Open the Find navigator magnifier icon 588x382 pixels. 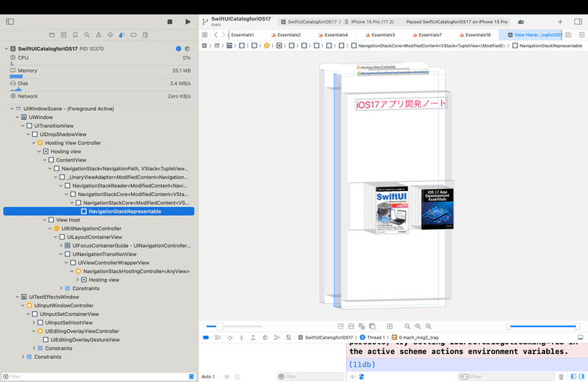click(x=87, y=35)
